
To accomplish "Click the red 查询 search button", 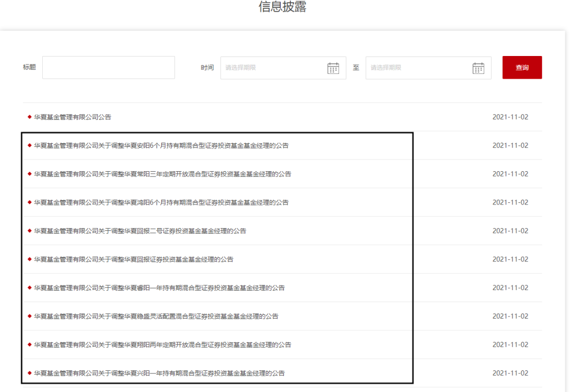I will [x=522, y=67].
